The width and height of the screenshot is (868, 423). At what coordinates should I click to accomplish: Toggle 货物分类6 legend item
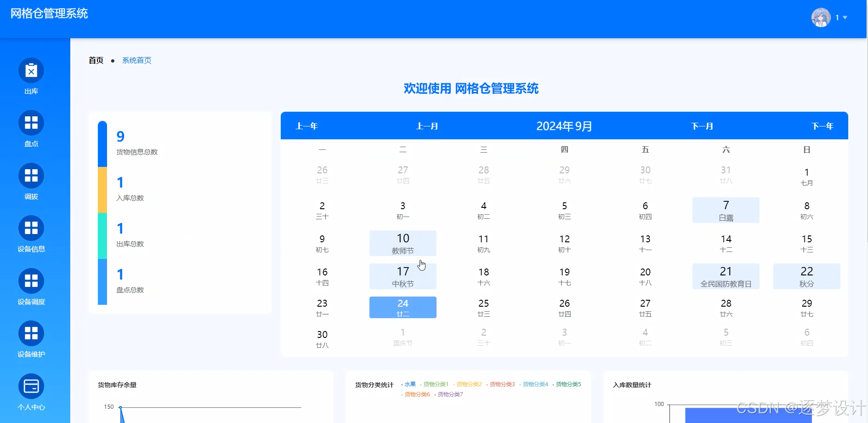coord(415,394)
